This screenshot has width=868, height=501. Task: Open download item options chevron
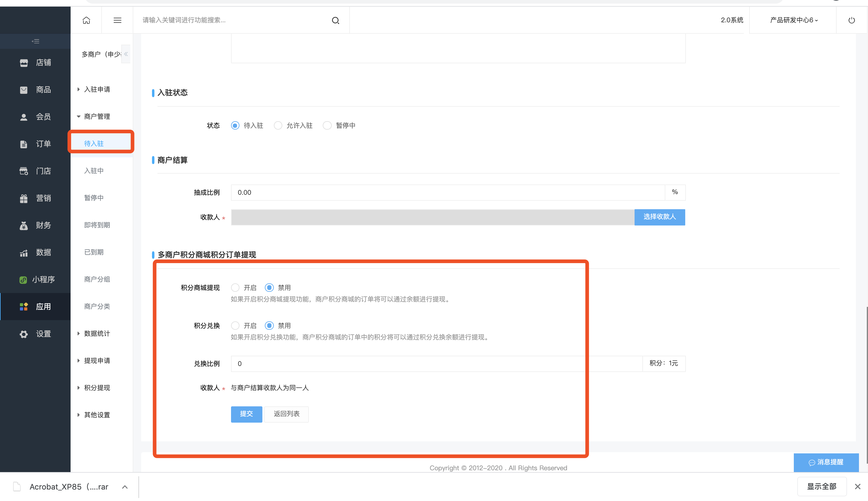(125, 487)
